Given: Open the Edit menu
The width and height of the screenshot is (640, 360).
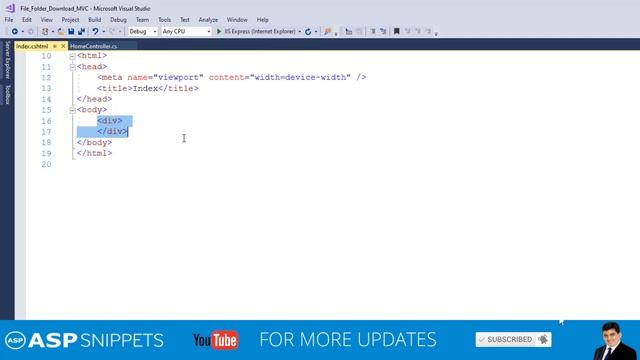Looking at the screenshot, I should click(27, 20).
